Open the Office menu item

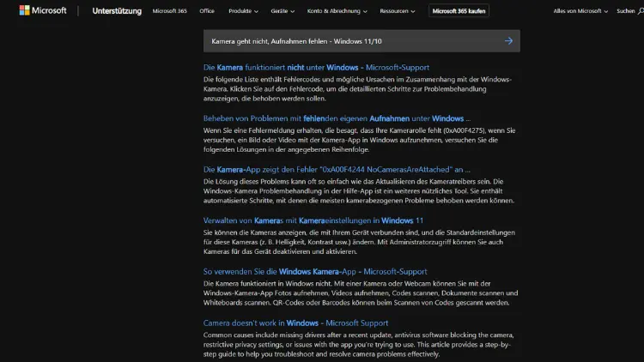point(207,11)
